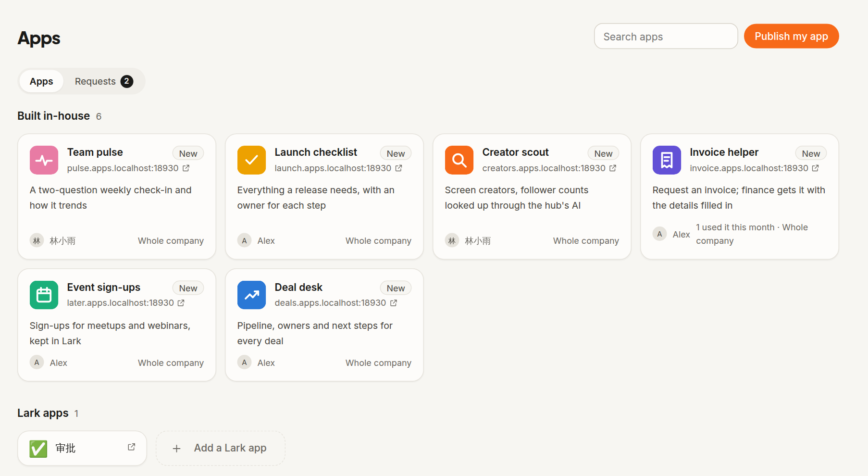This screenshot has height=476, width=868.
Task: Click the New badge on Creator scout
Action: (604, 153)
